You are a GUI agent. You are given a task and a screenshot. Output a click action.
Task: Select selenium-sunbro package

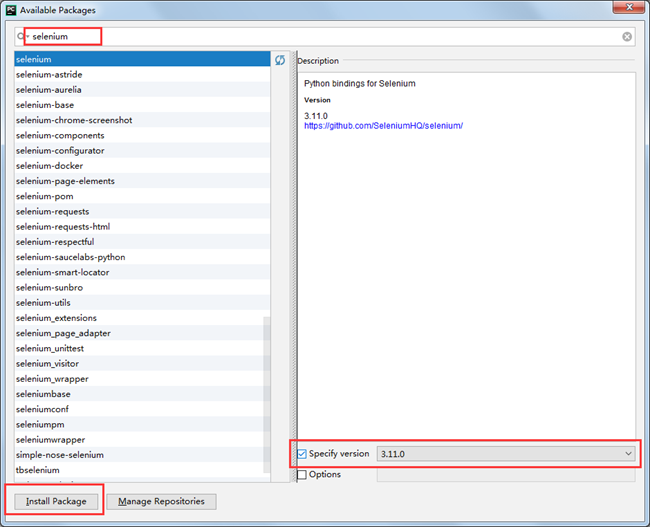[x=142, y=287]
